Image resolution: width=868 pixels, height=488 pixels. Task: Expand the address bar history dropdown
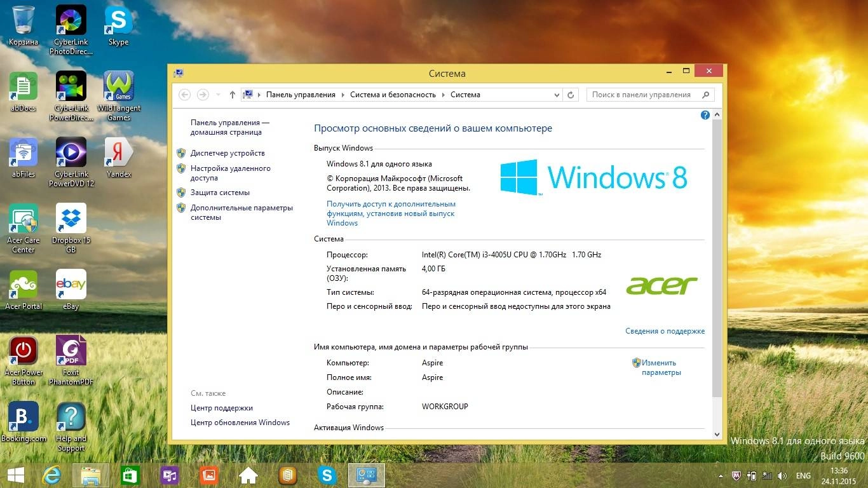point(557,95)
